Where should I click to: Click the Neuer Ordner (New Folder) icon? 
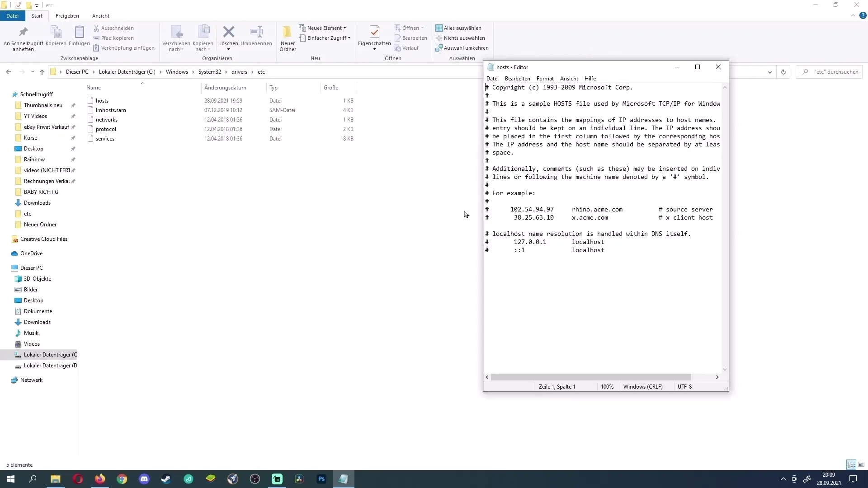click(288, 37)
